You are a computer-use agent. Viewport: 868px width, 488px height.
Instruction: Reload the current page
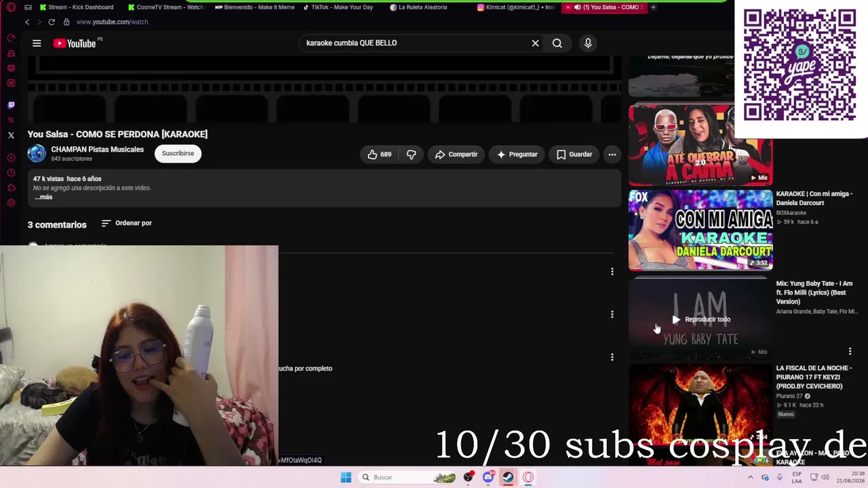tap(51, 22)
